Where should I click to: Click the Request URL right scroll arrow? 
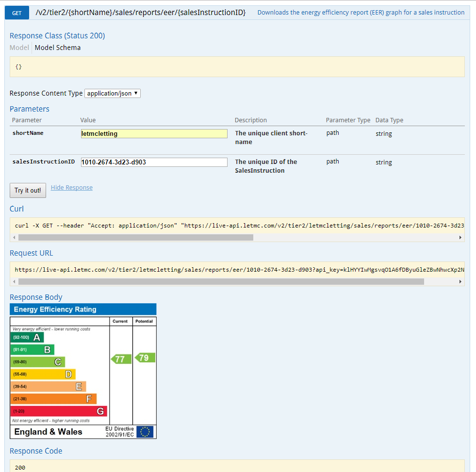click(460, 282)
